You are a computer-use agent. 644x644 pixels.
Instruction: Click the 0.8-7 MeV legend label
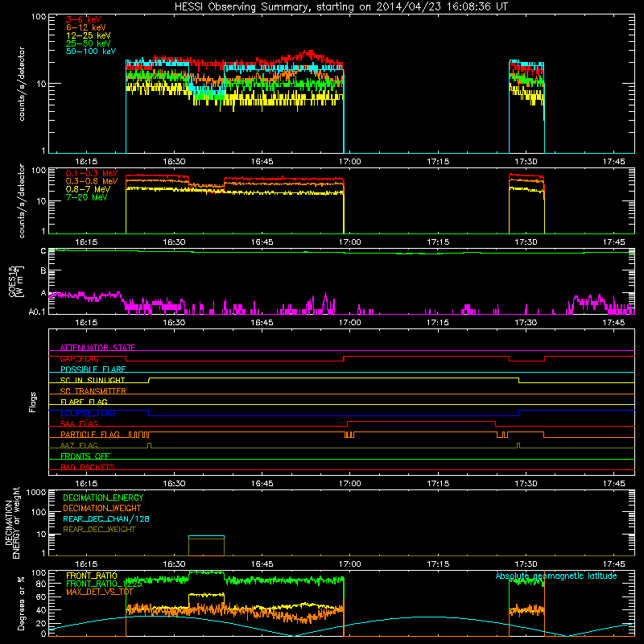[x=88, y=189]
